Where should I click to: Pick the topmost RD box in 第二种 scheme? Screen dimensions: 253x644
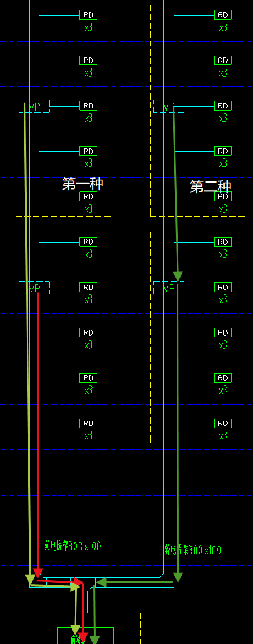pyautogui.click(x=223, y=15)
